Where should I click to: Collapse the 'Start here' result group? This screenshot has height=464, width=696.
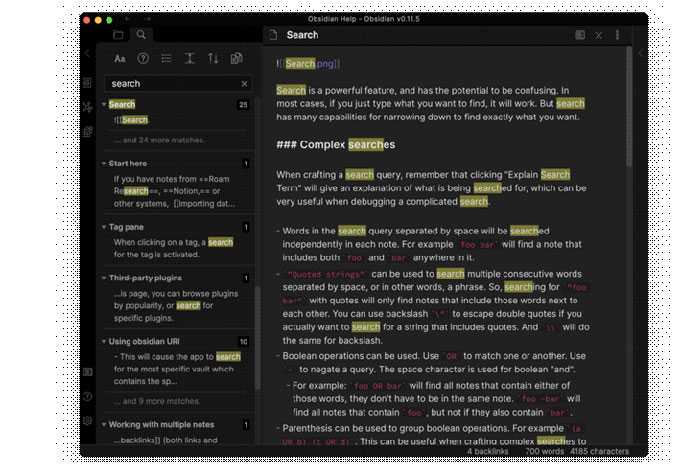tap(103, 163)
